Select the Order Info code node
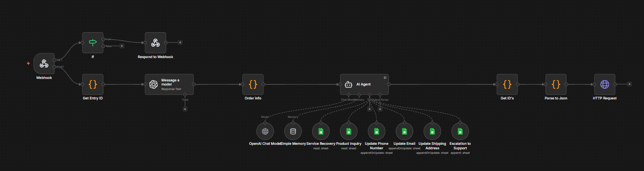This screenshot has width=644, height=171. (x=253, y=84)
